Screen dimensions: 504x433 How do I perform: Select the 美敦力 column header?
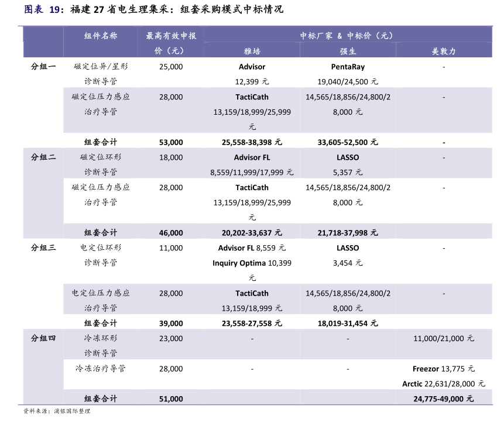444,51
